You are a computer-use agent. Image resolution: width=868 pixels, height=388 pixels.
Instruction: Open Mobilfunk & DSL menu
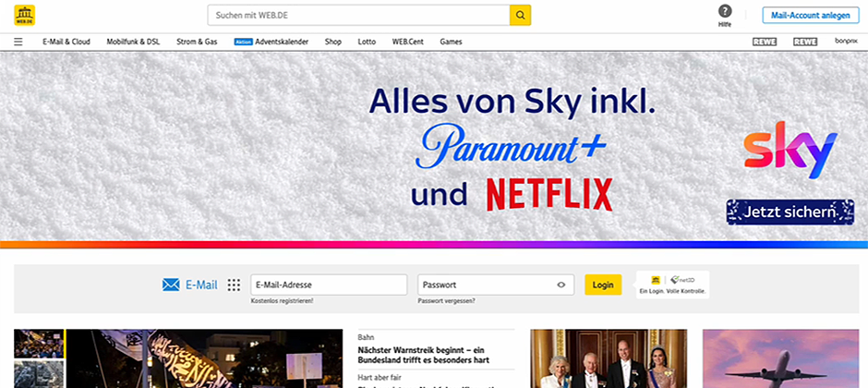coord(133,42)
